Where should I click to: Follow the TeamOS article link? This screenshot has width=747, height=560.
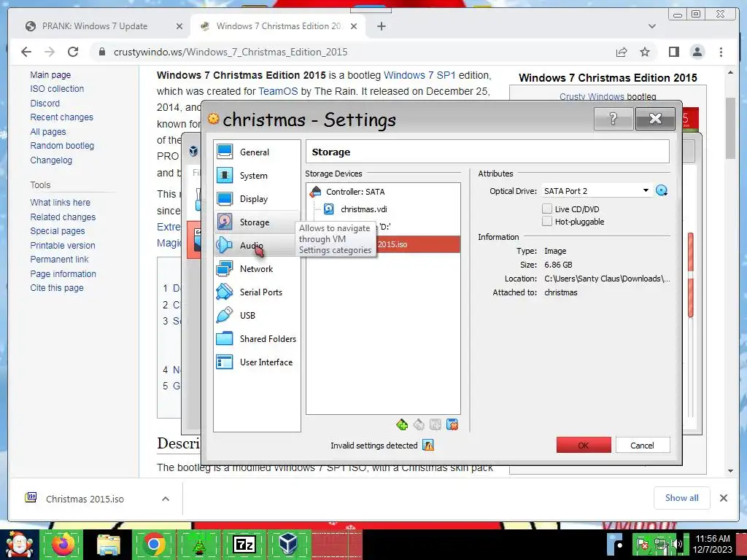tap(278, 91)
